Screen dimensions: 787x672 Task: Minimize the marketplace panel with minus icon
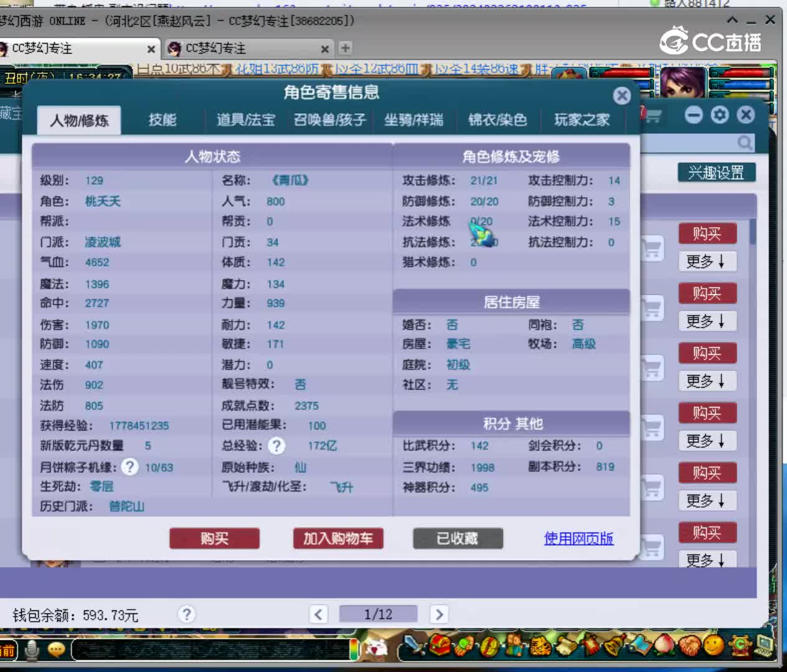point(694,115)
